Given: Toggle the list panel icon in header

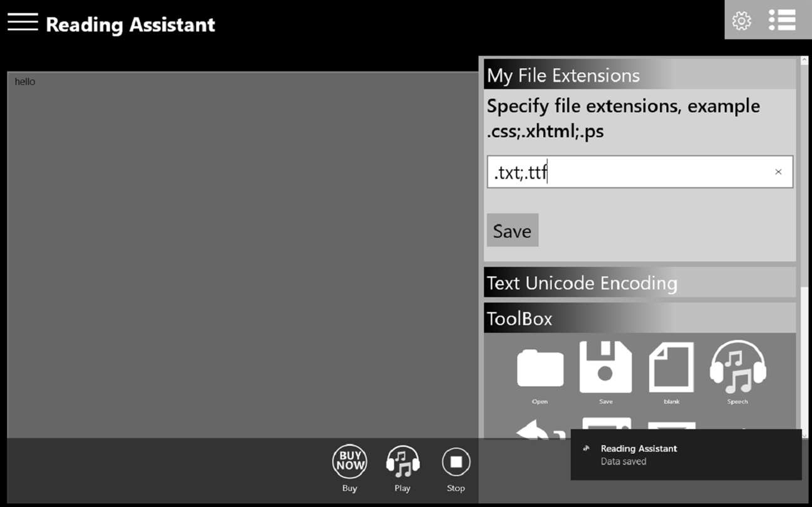Looking at the screenshot, I should (x=782, y=20).
